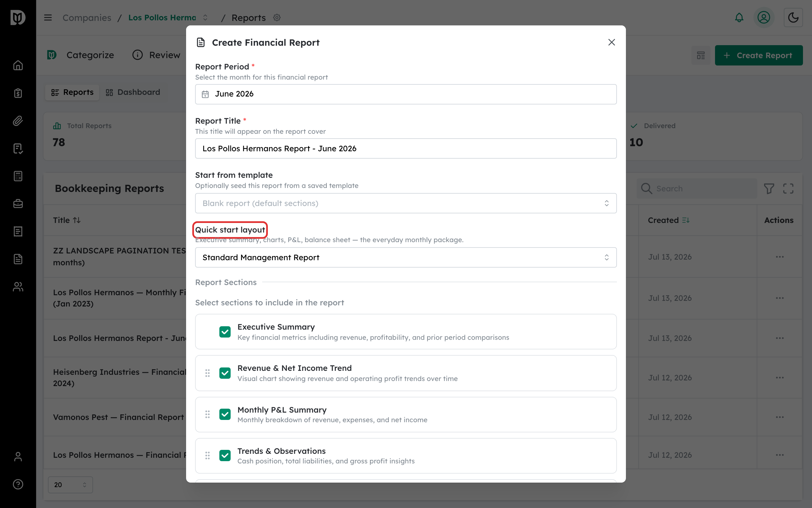Click the Vamonos Pest — Financial Report title

pos(118,417)
